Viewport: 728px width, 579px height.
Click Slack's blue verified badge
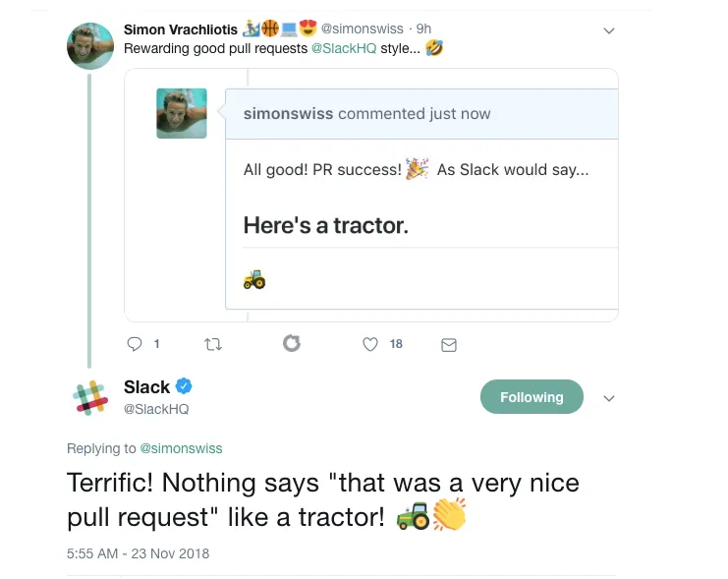(184, 386)
